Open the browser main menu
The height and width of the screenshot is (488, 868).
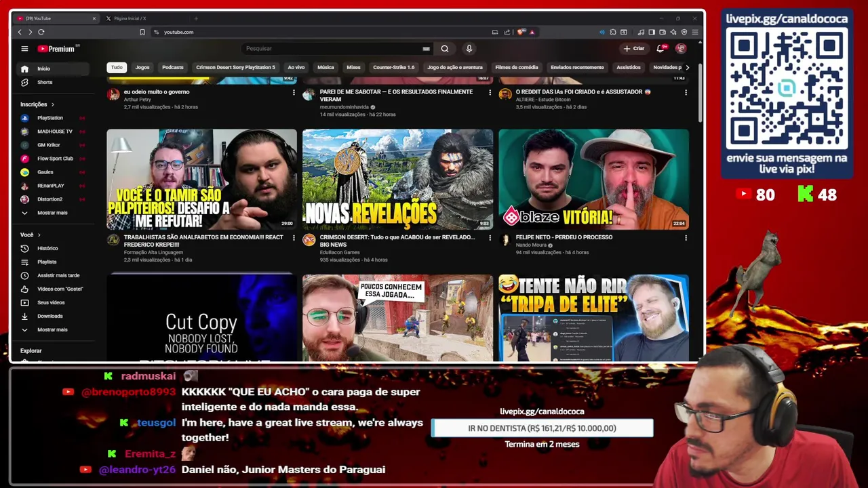(695, 32)
